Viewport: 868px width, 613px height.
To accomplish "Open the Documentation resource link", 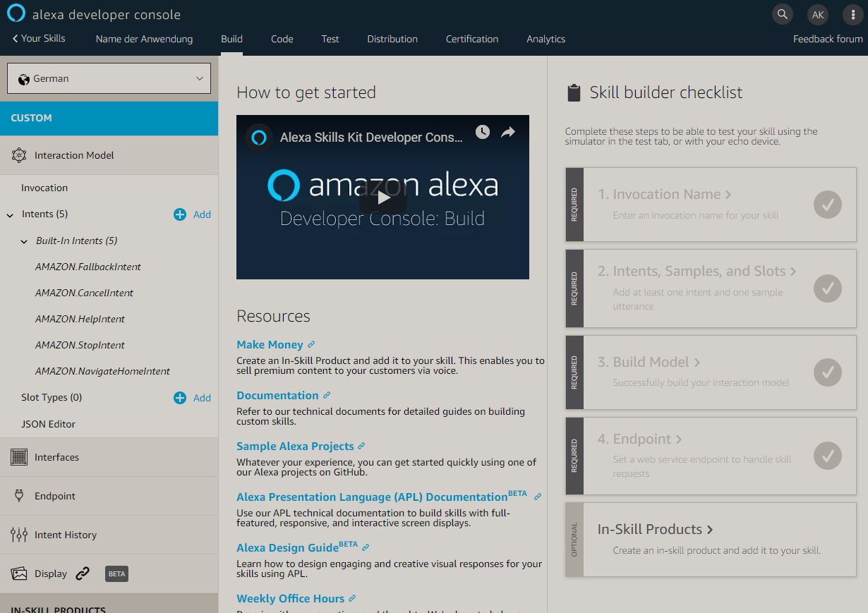I will (x=277, y=396).
